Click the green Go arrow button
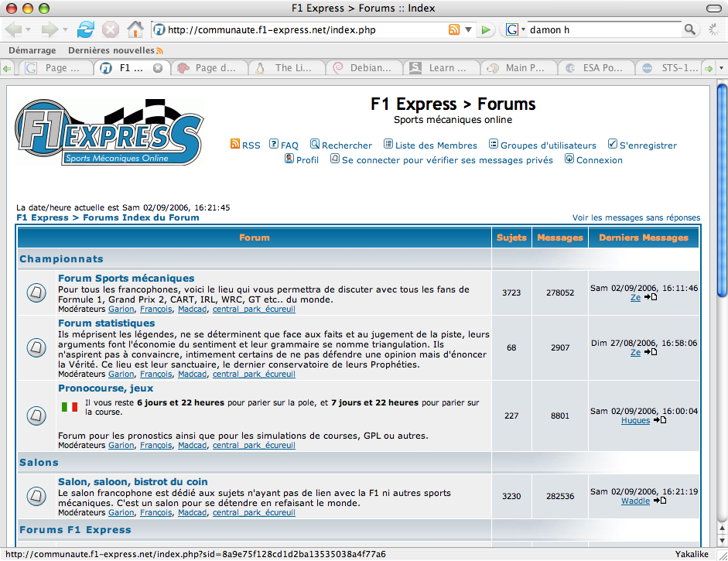This screenshot has height=561, width=728. click(486, 29)
